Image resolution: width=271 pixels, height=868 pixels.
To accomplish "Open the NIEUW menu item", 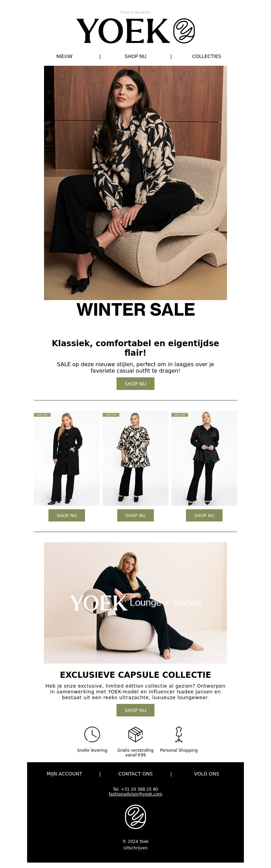I will pos(64,56).
